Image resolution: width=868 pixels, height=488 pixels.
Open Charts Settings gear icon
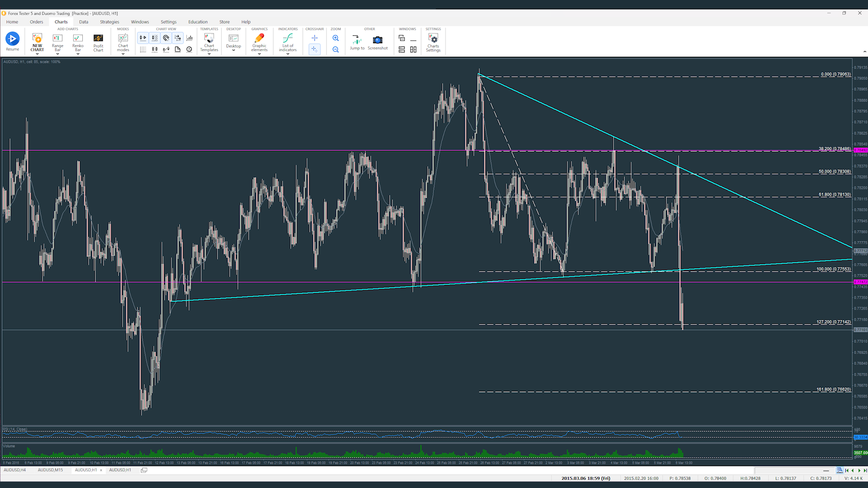coord(433,41)
